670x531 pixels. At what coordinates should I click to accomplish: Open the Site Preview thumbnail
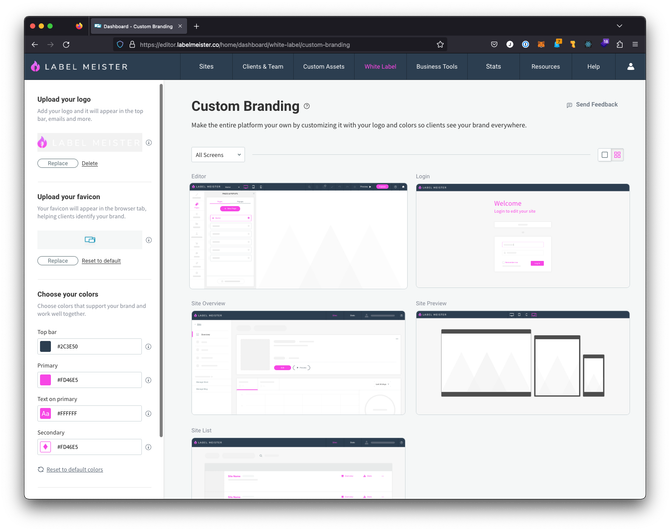(523, 363)
